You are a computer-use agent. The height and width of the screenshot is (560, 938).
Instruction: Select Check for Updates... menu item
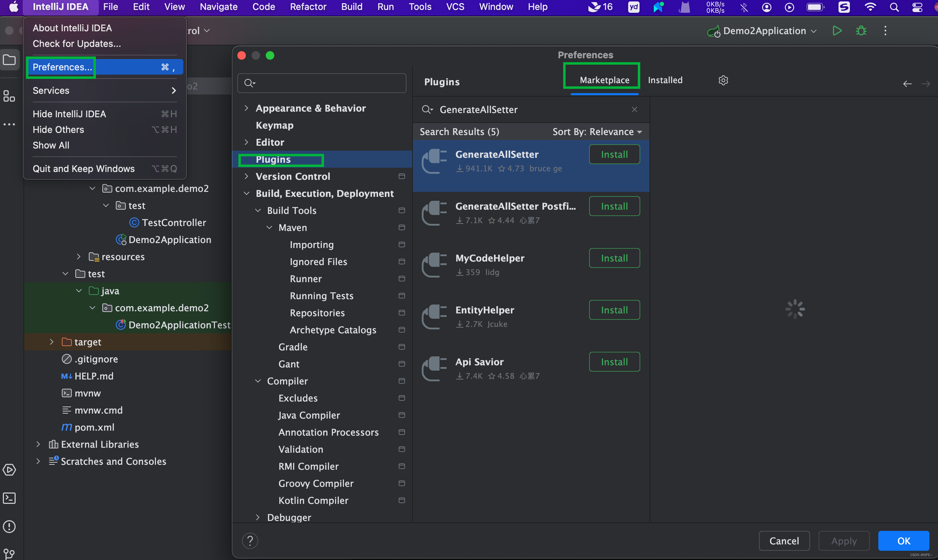click(77, 44)
